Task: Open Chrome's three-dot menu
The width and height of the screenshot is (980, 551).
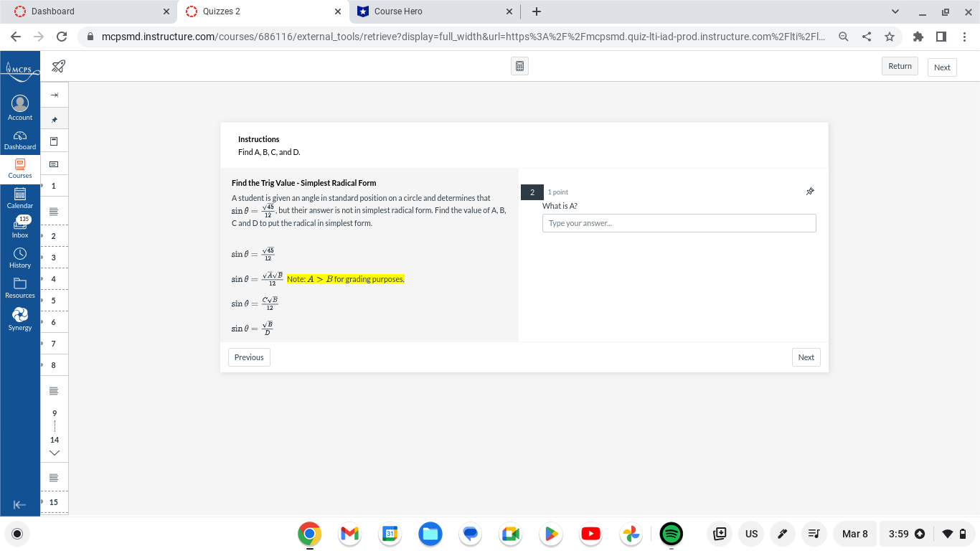Action: point(963,36)
